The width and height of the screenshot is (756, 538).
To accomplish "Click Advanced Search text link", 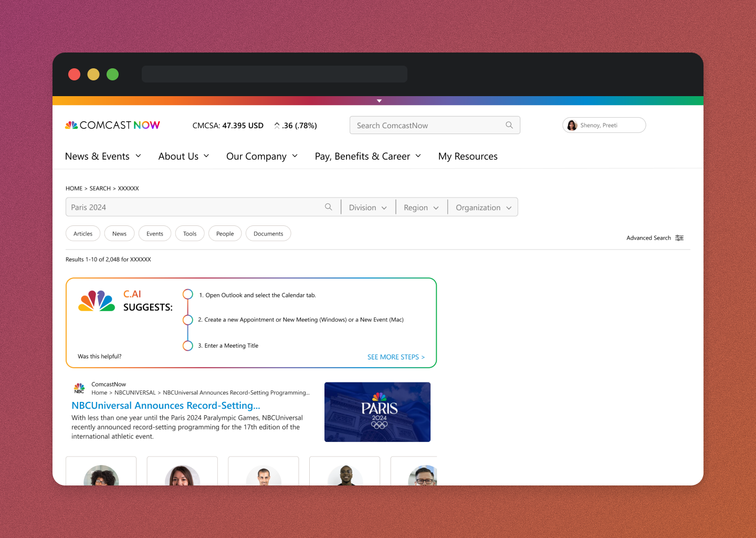I will [648, 238].
